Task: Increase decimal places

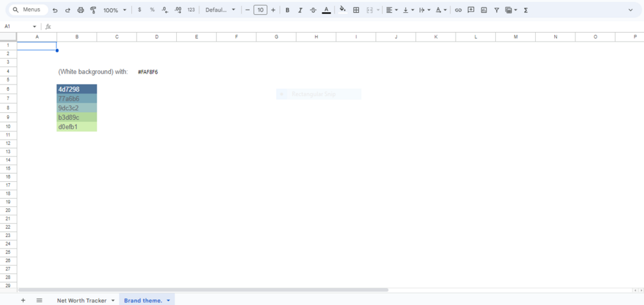Action: point(178,10)
